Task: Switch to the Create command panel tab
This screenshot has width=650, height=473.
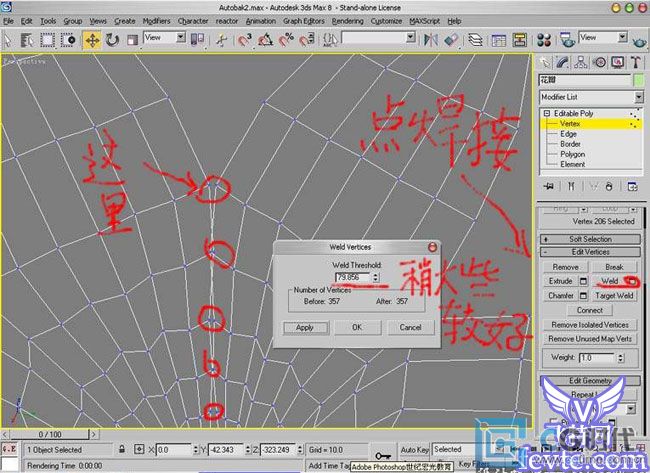Action: click(545, 63)
